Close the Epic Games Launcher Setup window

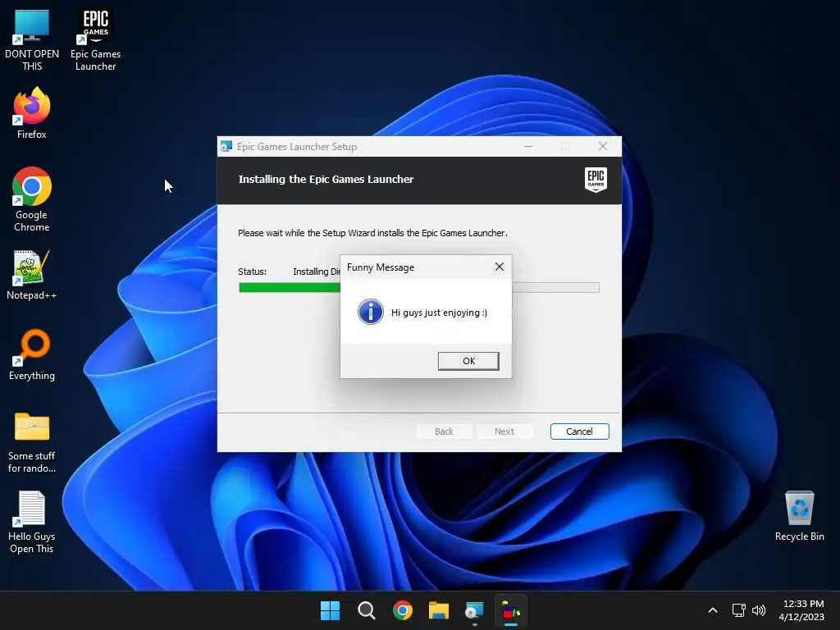click(603, 146)
